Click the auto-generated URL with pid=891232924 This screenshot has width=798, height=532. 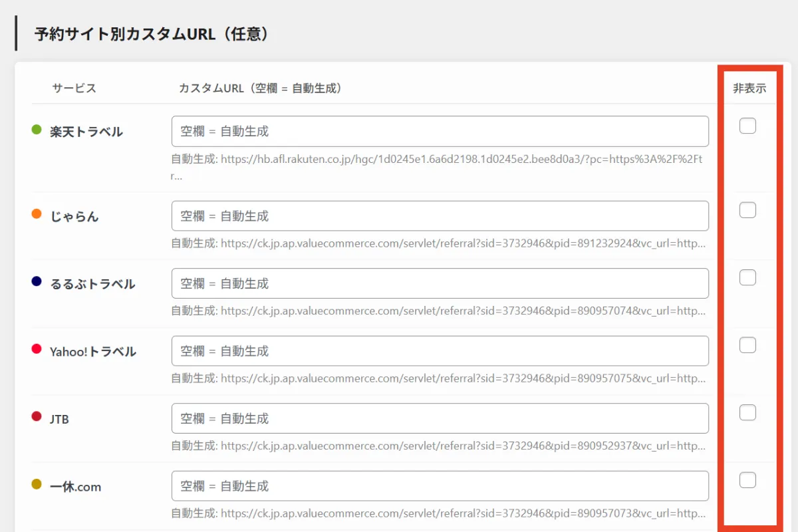click(440, 243)
